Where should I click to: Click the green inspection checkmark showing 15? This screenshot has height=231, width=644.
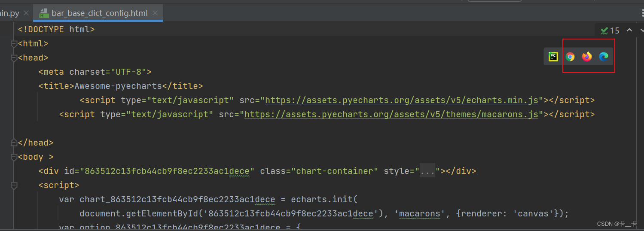pos(610,30)
